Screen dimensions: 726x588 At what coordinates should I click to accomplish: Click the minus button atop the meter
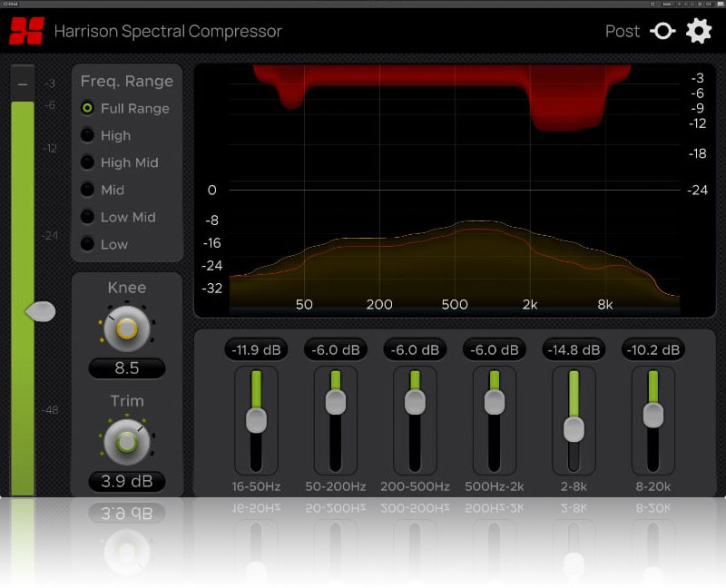pos(23,83)
